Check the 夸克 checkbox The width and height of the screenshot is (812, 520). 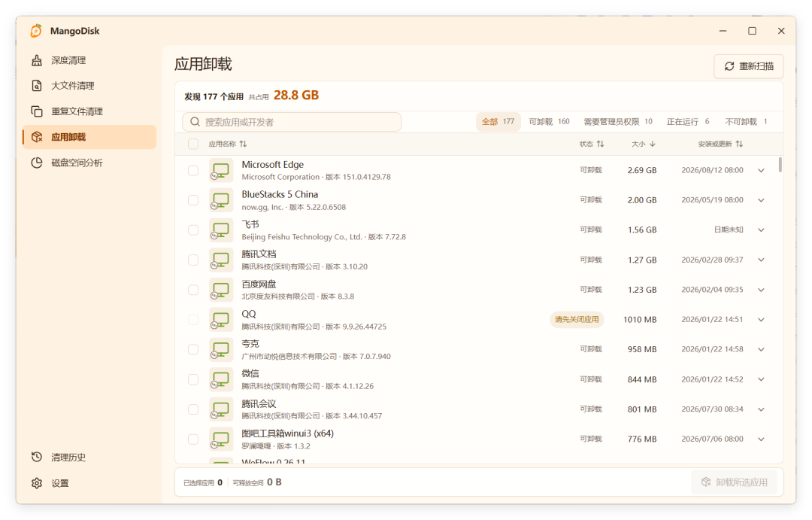193,349
